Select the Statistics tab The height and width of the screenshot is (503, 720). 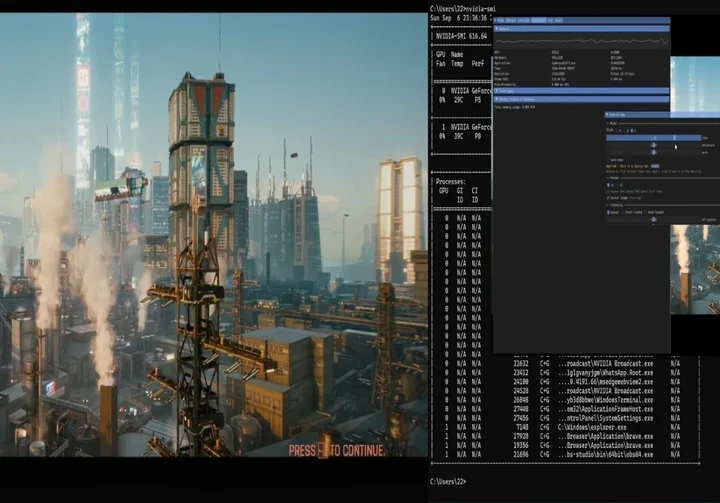tap(539, 20)
